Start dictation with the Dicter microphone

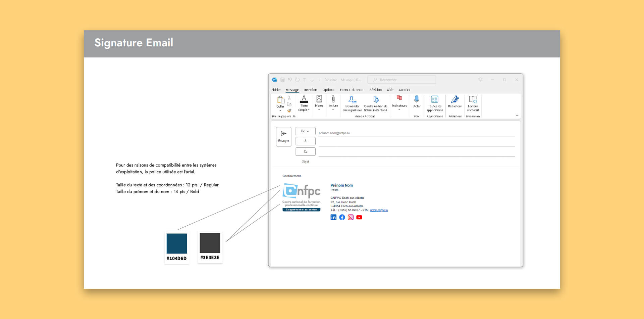pyautogui.click(x=416, y=102)
